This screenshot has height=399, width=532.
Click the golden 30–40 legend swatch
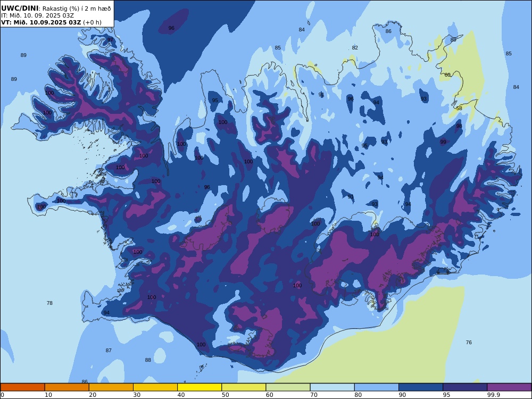(155, 387)
